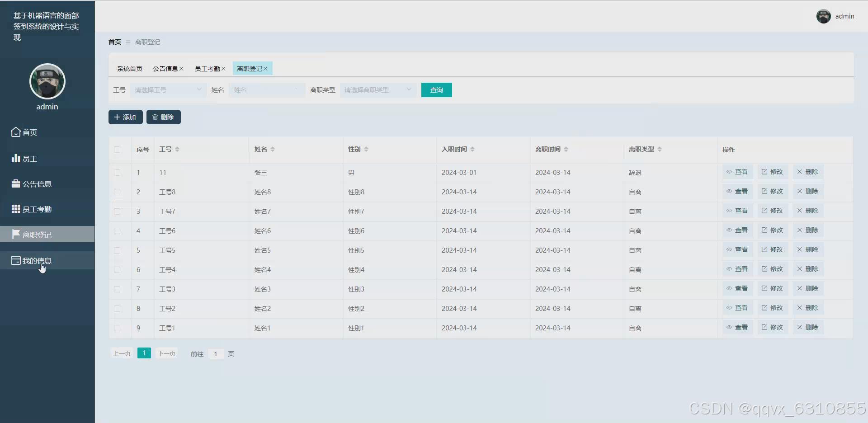
Task: Click the 删除 batch delete button above table
Action: pos(164,117)
